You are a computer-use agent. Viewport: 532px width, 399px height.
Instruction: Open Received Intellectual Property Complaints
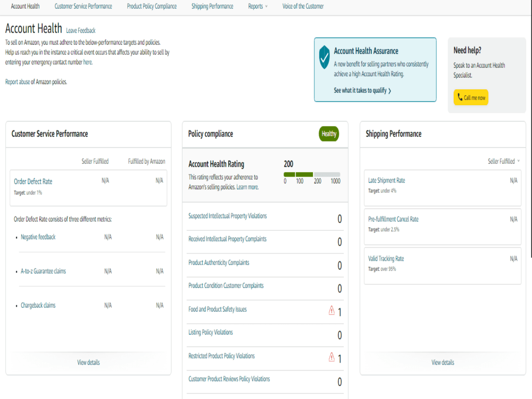coord(227,239)
